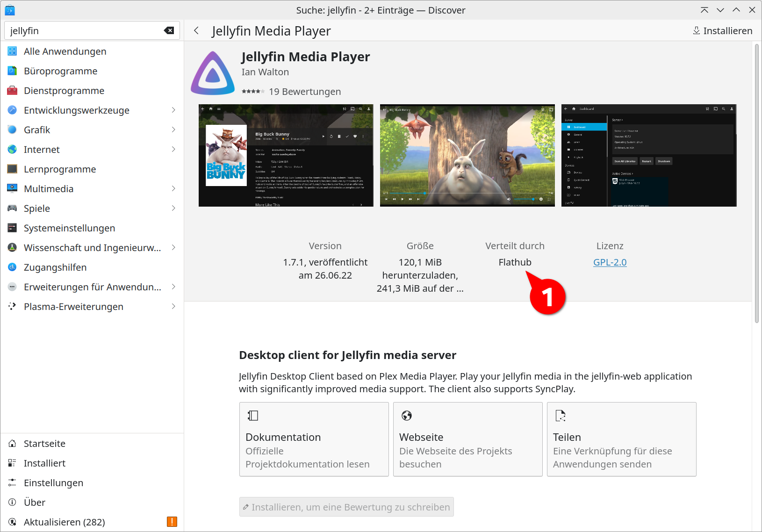Click the Spiele gamepad icon
This screenshot has width=762, height=532.
(x=12, y=208)
